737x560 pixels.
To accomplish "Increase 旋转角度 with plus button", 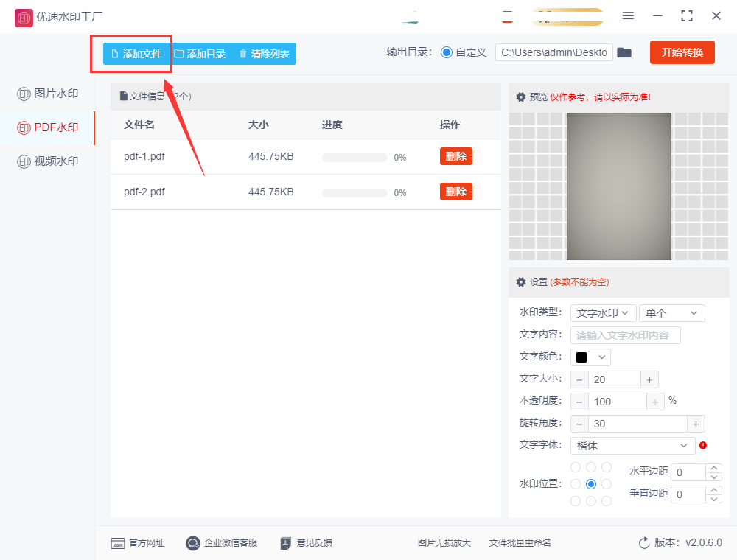I will click(696, 424).
